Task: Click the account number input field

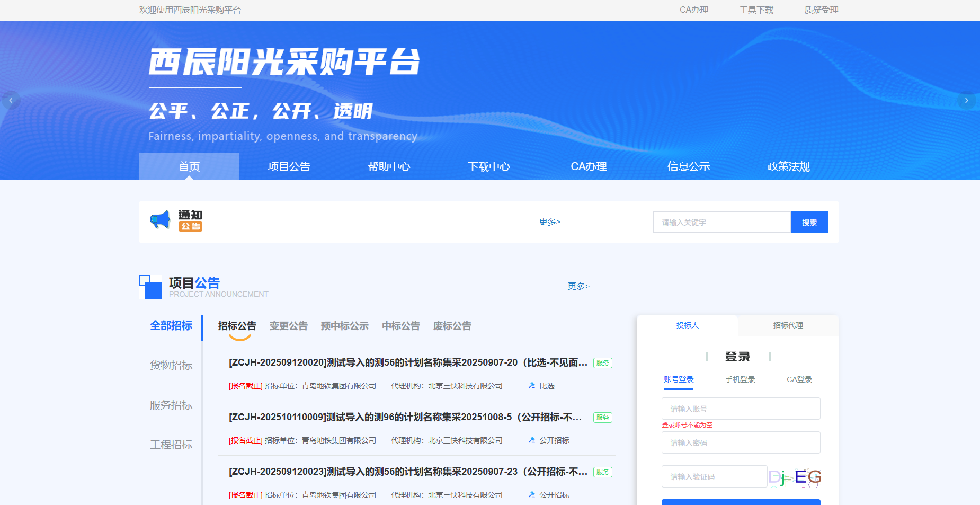Action: click(x=741, y=408)
